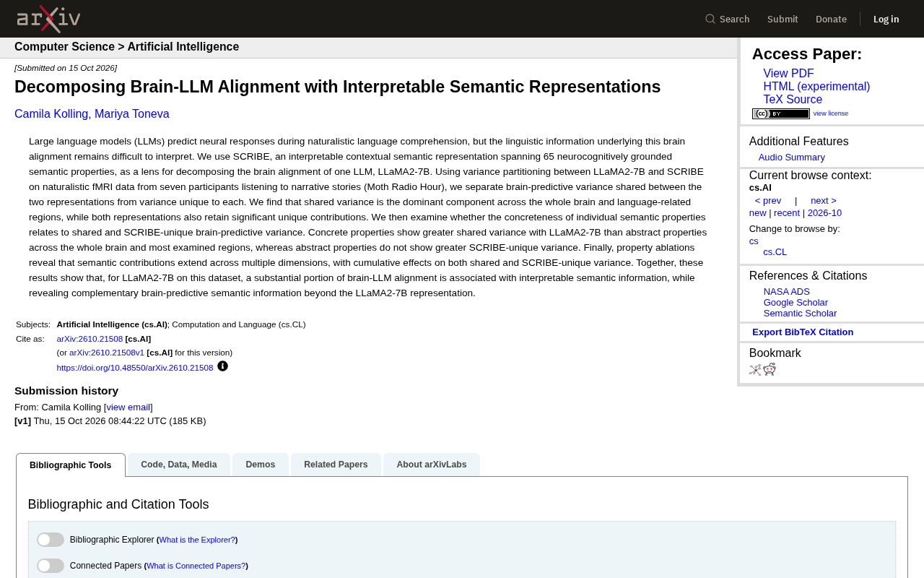Go to next paper in cs.AI
The height and width of the screenshot is (578, 924).
tap(824, 201)
